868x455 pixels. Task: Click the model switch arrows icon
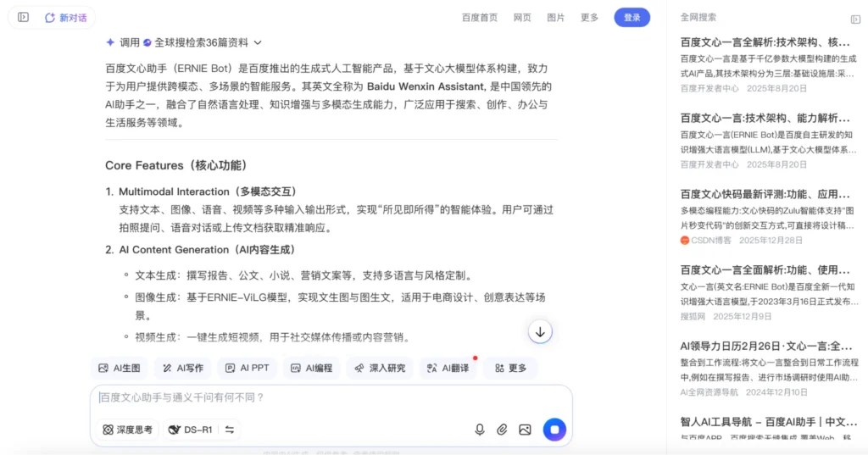click(230, 430)
